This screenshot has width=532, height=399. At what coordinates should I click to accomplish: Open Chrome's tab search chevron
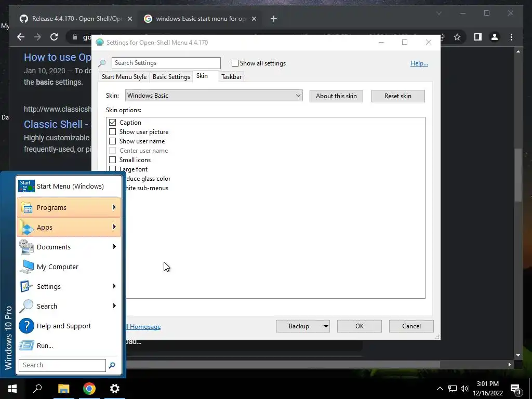click(438, 13)
